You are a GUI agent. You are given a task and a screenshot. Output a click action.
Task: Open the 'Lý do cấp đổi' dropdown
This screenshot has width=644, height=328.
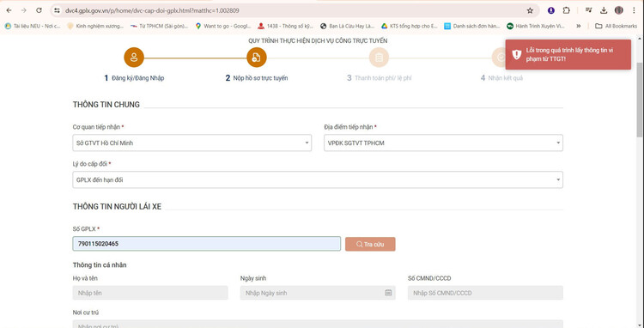318,179
